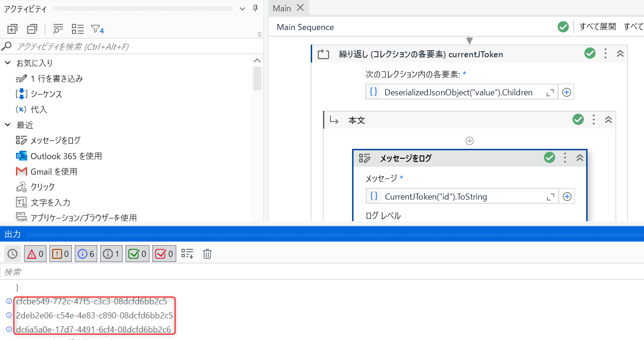The height and width of the screenshot is (340, 644).
Task: Collapse all activity groups icon
Action: (x=32, y=29)
